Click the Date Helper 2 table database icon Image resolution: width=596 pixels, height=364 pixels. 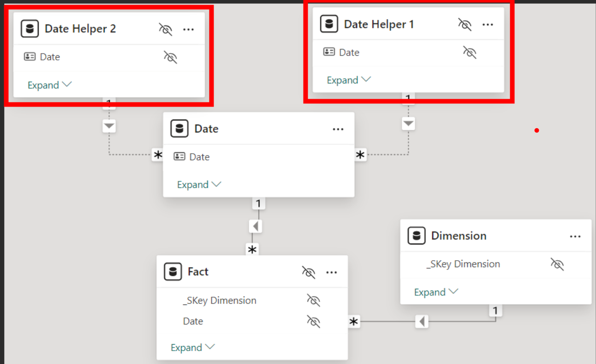[x=30, y=29]
